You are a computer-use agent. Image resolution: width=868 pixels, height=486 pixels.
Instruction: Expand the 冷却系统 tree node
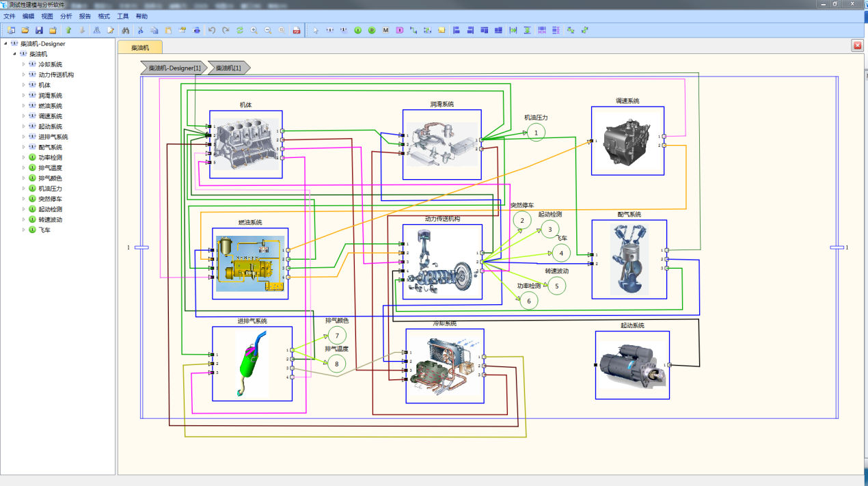click(x=24, y=64)
